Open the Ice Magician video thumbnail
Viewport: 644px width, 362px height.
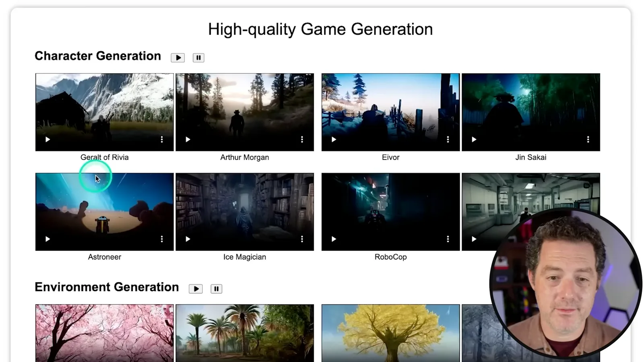pyautogui.click(x=245, y=212)
